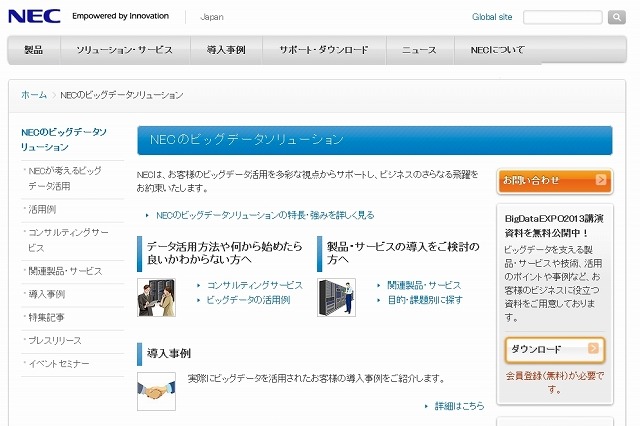Screen dimensions: 640x426
Task: Click the handshake thumbnail image
Action: (x=156, y=391)
